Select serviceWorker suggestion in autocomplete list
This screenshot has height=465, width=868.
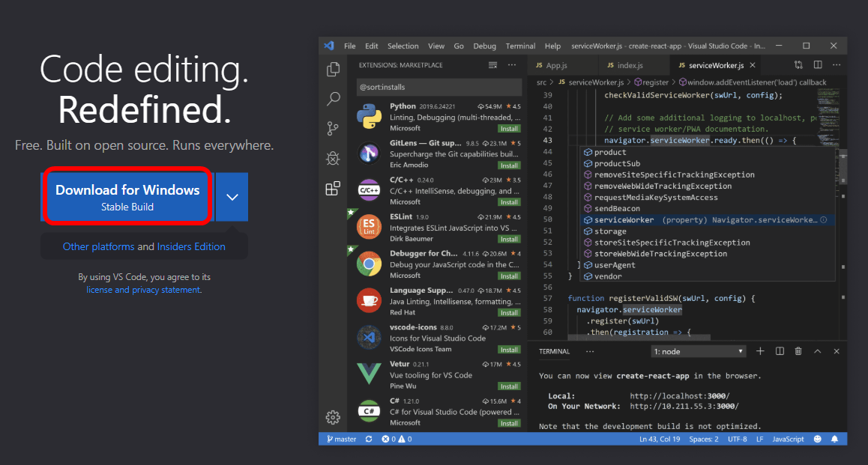tap(708, 220)
